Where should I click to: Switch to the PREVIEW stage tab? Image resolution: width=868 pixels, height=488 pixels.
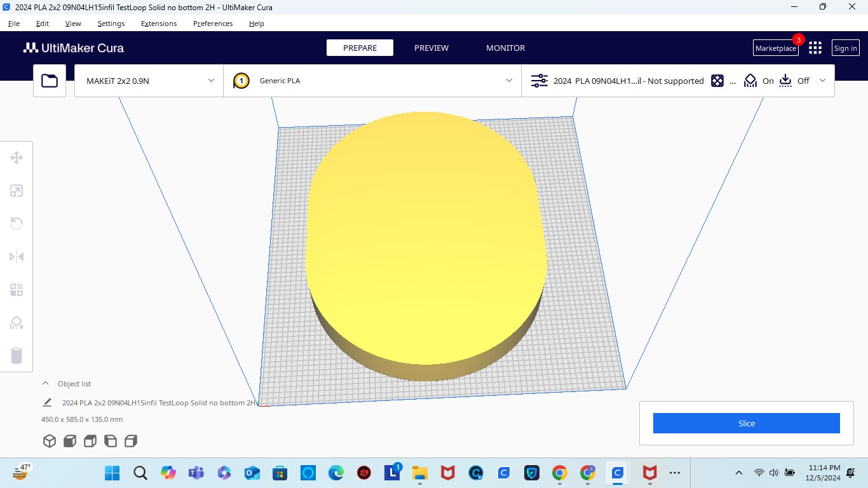pos(431,48)
